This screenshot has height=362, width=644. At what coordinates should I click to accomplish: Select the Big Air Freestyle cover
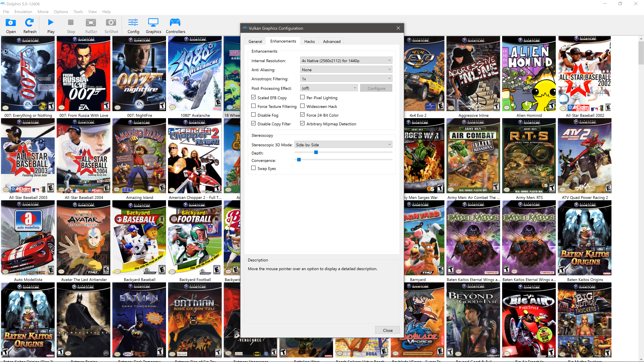point(529,320)
